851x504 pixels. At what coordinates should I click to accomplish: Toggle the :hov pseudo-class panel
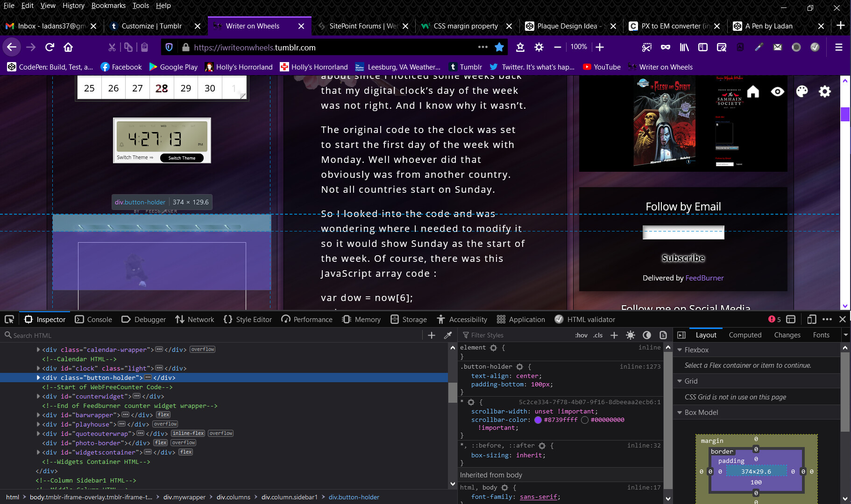coord(581,335)
